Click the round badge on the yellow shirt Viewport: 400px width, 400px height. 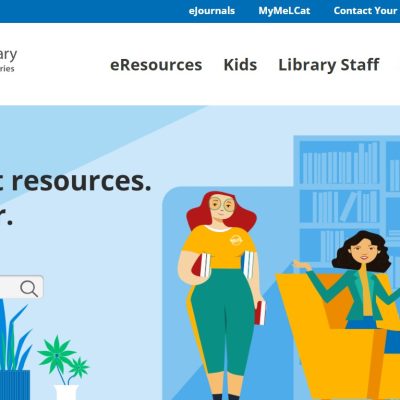pos(236,240)
